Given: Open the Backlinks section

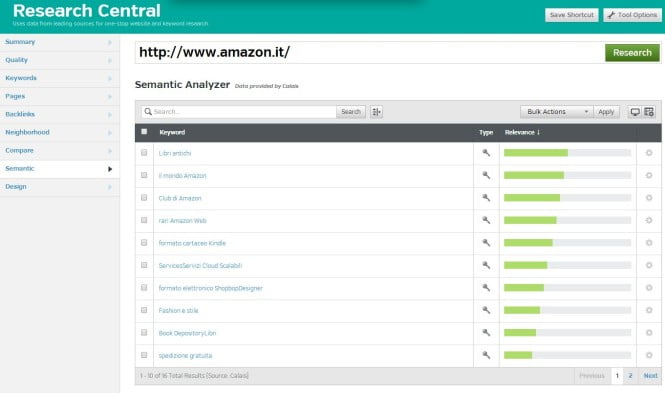Looking at the screenshot, I should point(59,114).
